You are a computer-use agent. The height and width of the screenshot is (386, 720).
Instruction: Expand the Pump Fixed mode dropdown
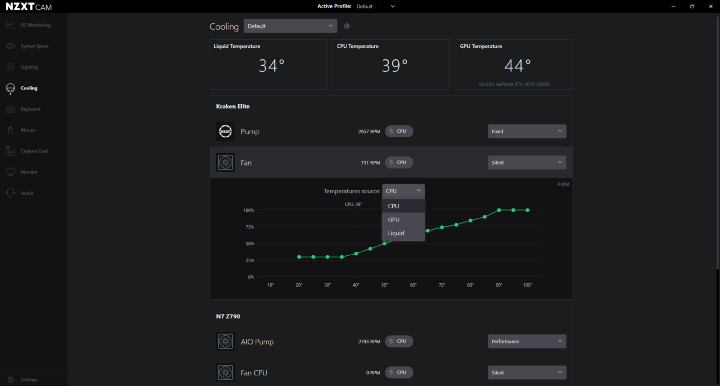point(527,131)
